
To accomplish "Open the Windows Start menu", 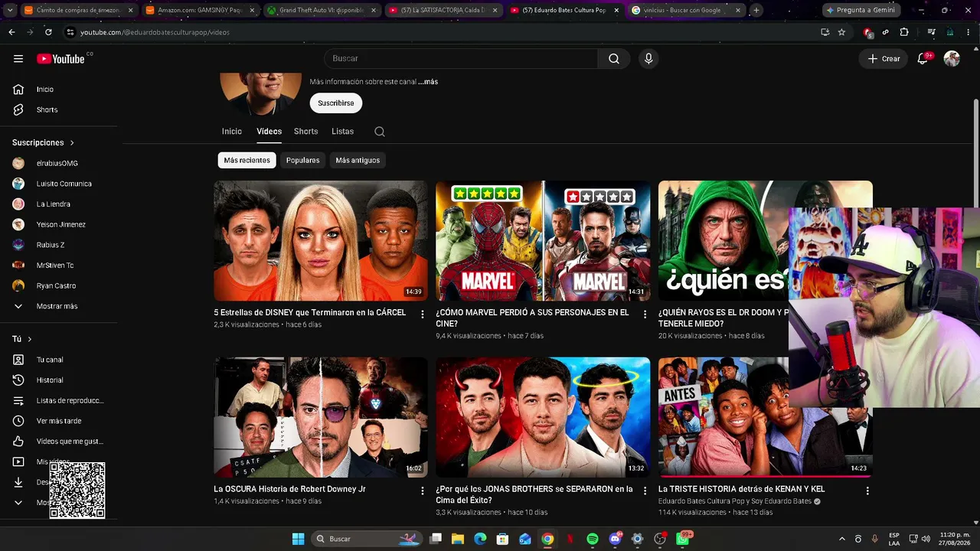I will (x=298, y=539).
